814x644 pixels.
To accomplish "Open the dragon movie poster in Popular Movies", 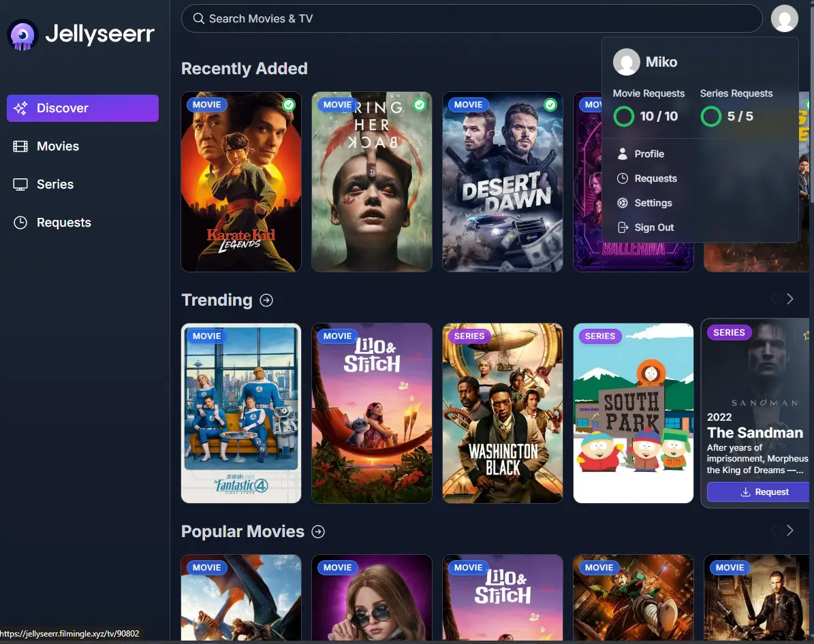I will click(241, 598).
